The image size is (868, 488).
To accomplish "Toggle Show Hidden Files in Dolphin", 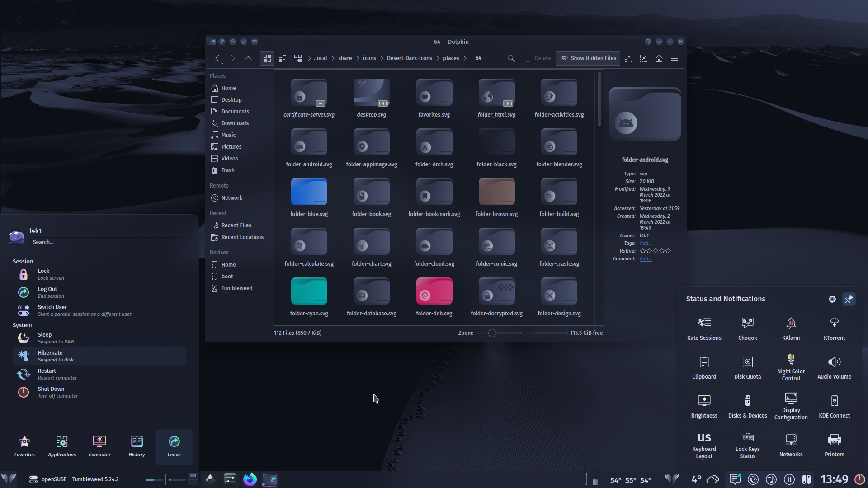I will tap(588, 58).
